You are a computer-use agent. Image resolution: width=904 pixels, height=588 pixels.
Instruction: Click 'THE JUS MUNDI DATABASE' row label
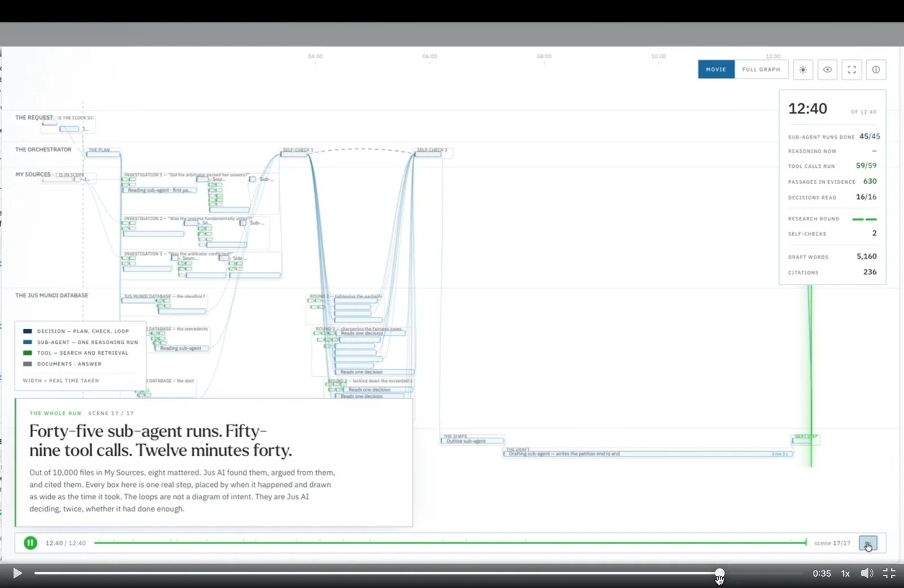tap(52, 295)
